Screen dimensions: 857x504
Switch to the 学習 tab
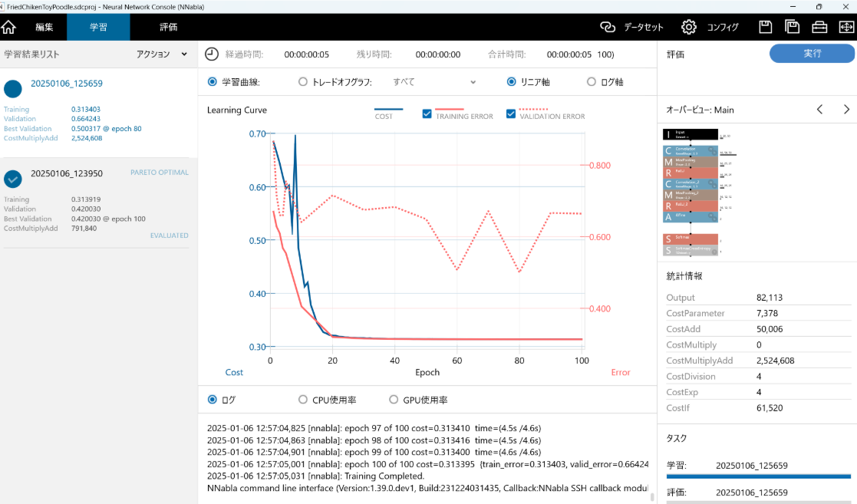tap(98, 27)
